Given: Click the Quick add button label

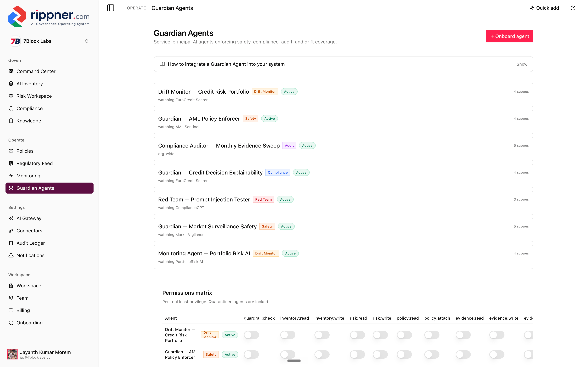Looking at the screenshot, I should 547,8.
